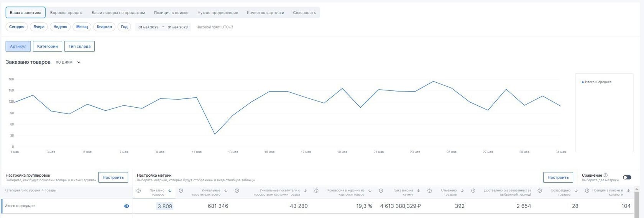The image size is (644, 218).
Task: Sort by 'Заказано товаров' arrow
Action: pyautogui.click(x=170, y=190)
